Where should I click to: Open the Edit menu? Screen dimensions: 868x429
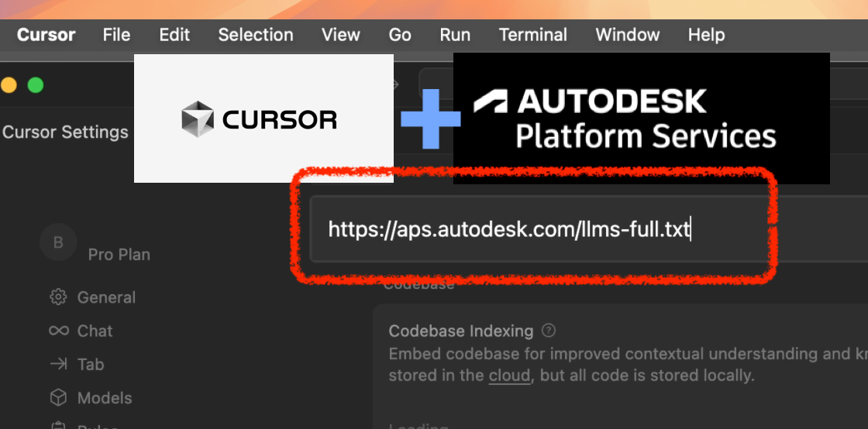174,35
